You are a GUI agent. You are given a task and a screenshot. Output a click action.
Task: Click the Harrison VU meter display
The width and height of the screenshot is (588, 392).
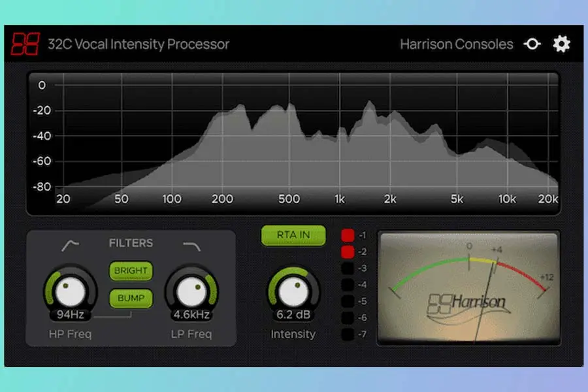(468, 287)
